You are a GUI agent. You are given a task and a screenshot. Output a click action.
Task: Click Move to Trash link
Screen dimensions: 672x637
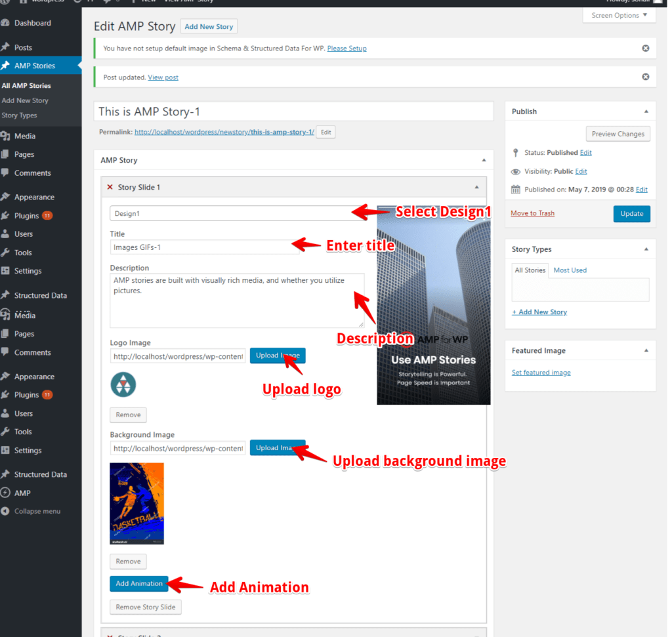(532, 213)
